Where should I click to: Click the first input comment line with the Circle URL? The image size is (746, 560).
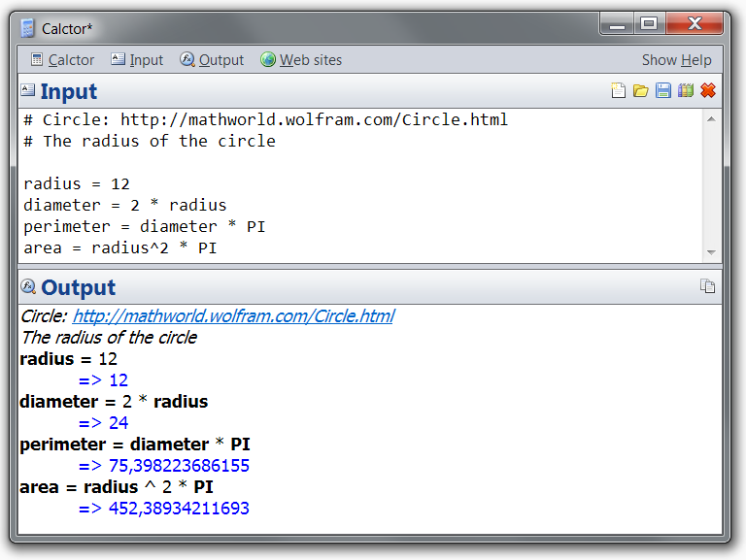pyautogui.click(x=265, y=119)
